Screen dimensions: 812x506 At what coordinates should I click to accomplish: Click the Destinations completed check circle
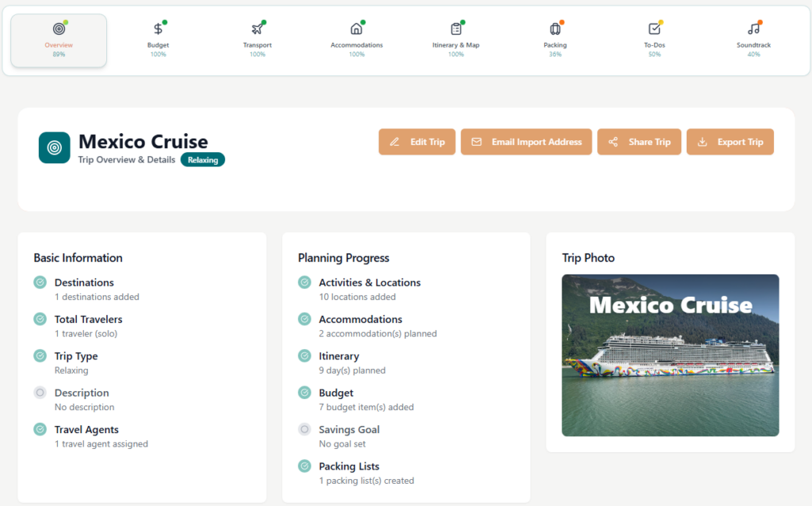click(40, 282)
